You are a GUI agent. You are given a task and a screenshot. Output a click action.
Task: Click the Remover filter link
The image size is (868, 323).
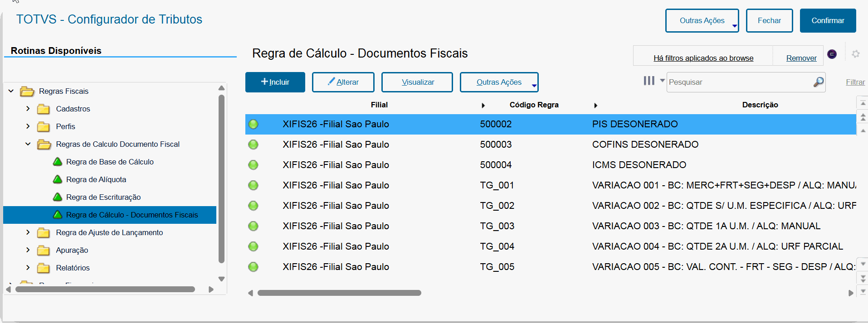[801, 58]
